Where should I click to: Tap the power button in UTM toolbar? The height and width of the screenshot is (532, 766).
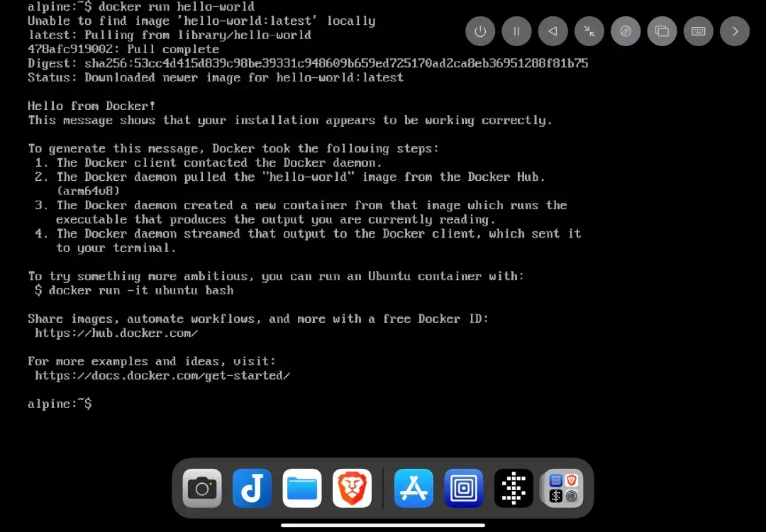click(480, 31)
